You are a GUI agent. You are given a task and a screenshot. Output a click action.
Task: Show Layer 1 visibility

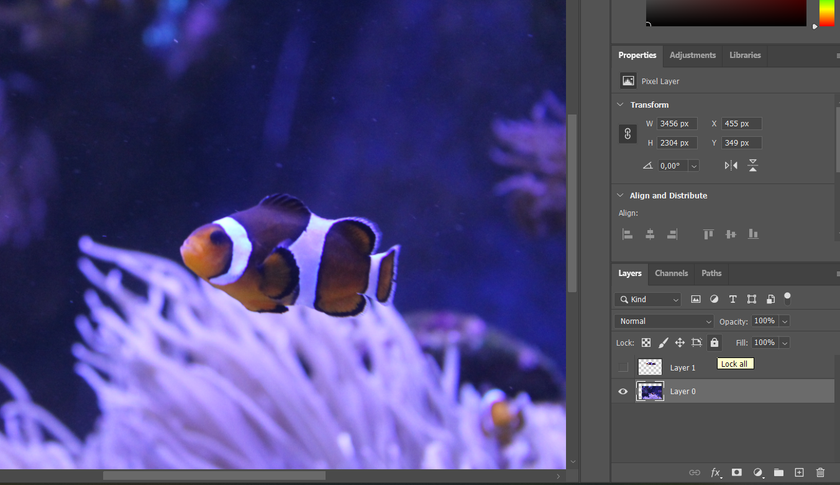(x=622, y=368)
